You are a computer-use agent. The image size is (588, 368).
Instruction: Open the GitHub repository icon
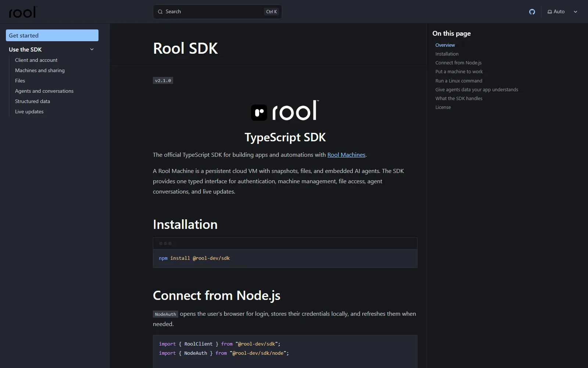pyautogui.click(x=532, y=12)
